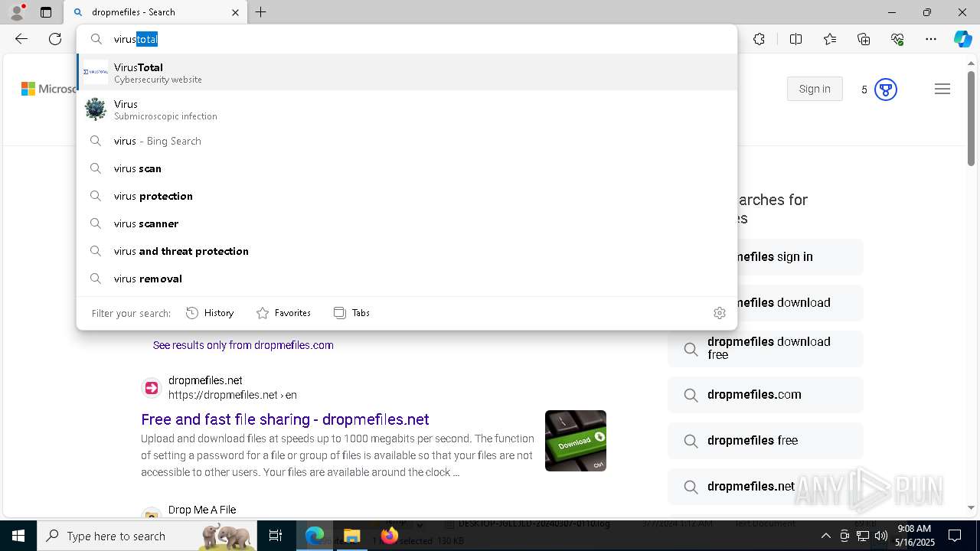Open the Windows Start menu
Viewport: 980px width, 551px height.
click(18, 536)
